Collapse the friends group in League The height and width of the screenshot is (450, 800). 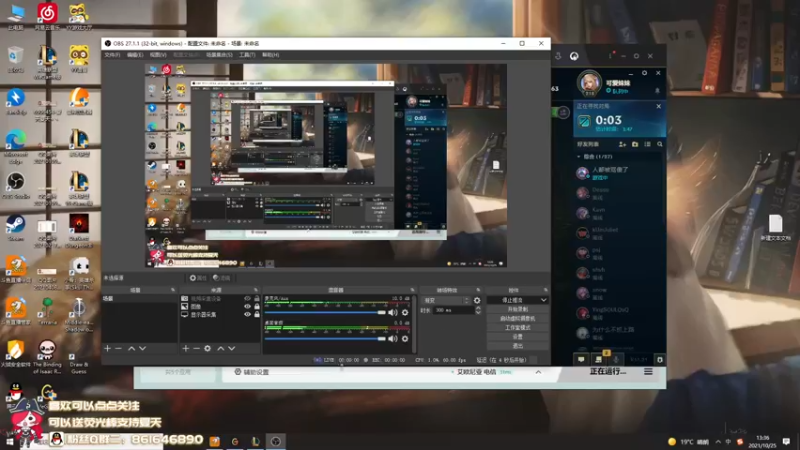[579, 157]
